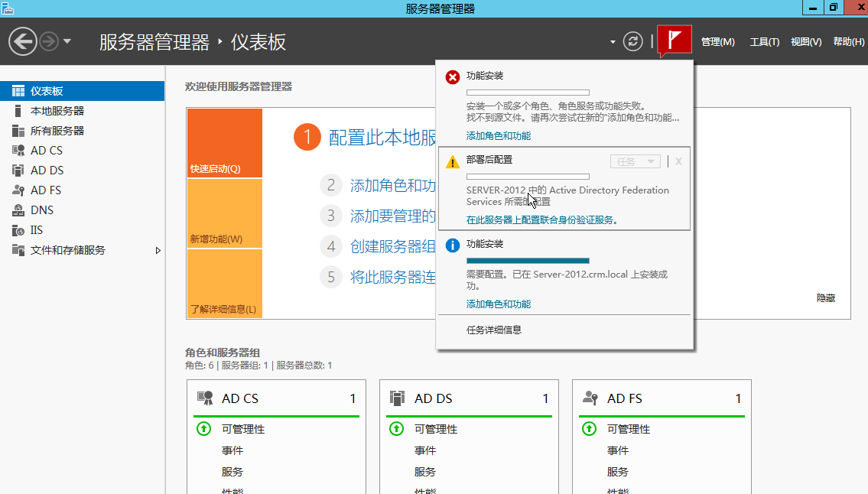
Task: Click the AD CS sidebar icon
Action: click(18, 151)
